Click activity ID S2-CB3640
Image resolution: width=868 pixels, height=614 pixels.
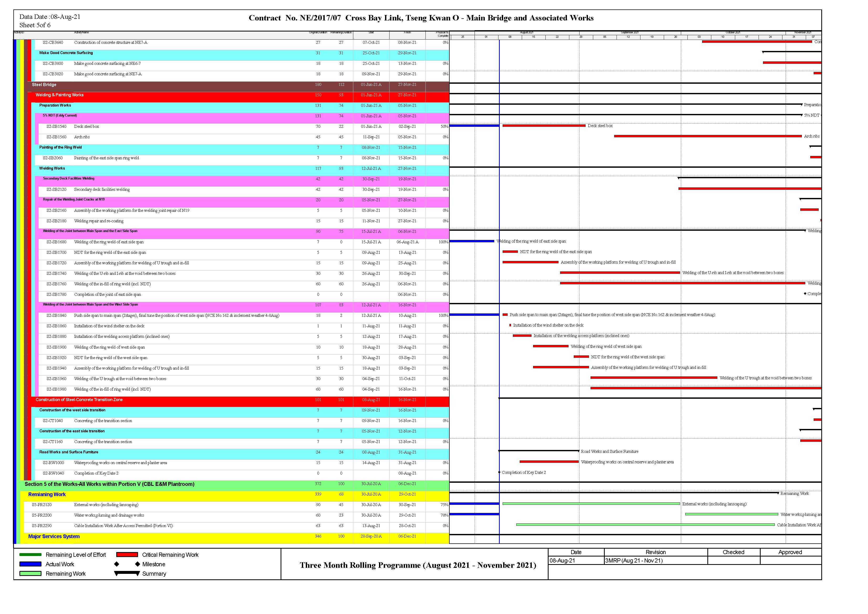tap(53, 43)
